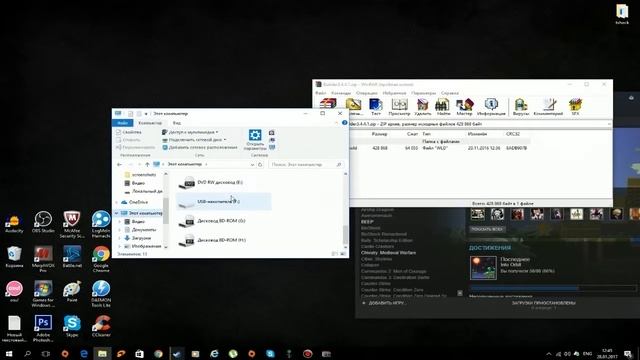This screenshot has width=640, height=360.
Task: Switch to Explorer's Вид ribbon tab
Action: point(177,123)
